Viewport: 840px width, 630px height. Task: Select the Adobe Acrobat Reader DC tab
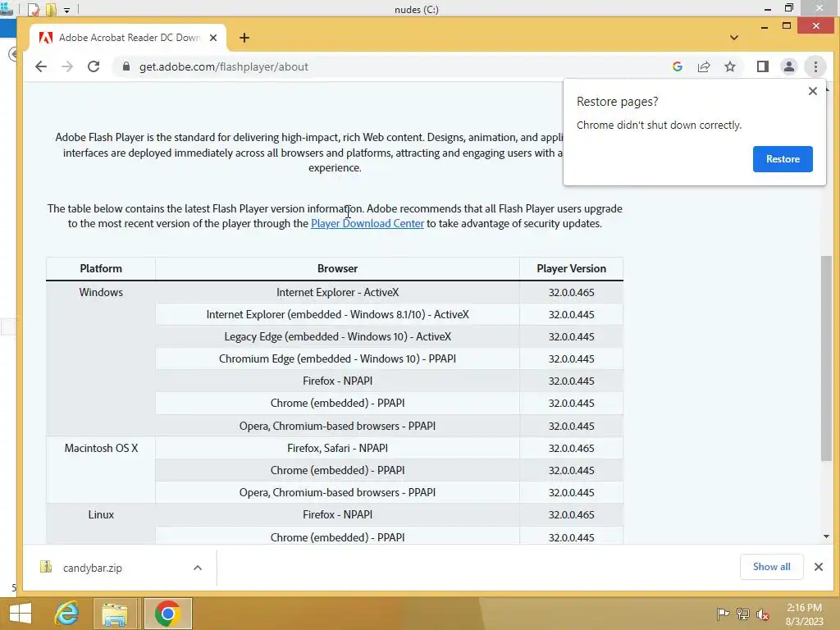[127, 38]
